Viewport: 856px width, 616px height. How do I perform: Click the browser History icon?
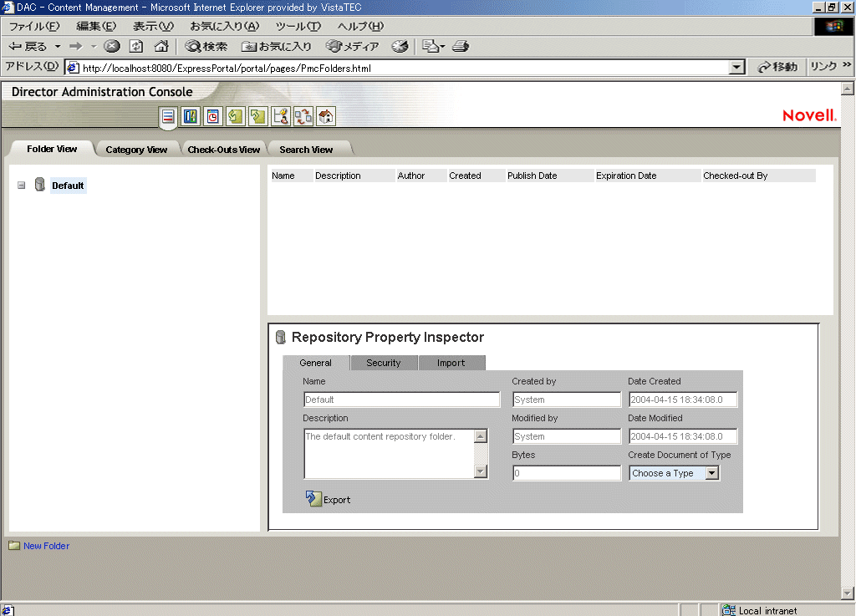(x=400, y=46)
